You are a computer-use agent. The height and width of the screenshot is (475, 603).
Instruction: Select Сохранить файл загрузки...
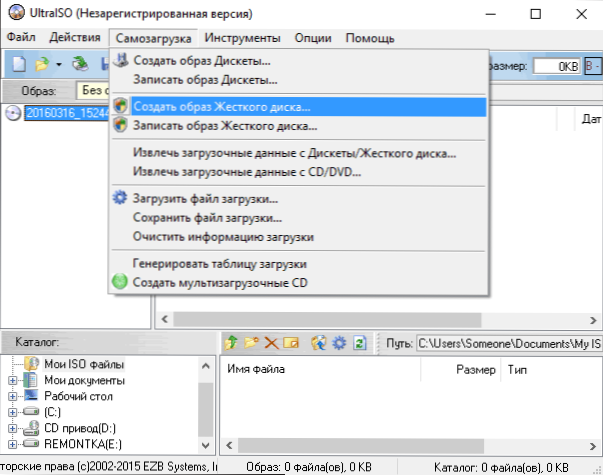299,218
